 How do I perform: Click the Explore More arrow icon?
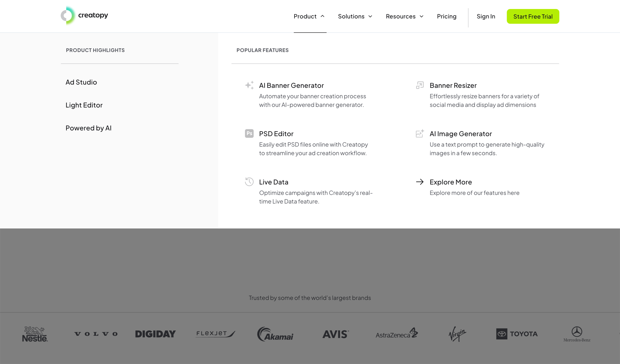tap(419, 182)
